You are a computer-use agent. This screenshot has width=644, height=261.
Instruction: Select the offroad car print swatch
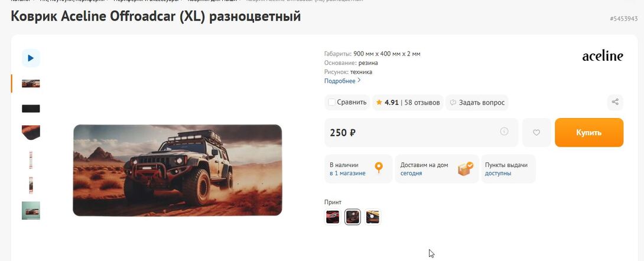(x=352, y=217)
